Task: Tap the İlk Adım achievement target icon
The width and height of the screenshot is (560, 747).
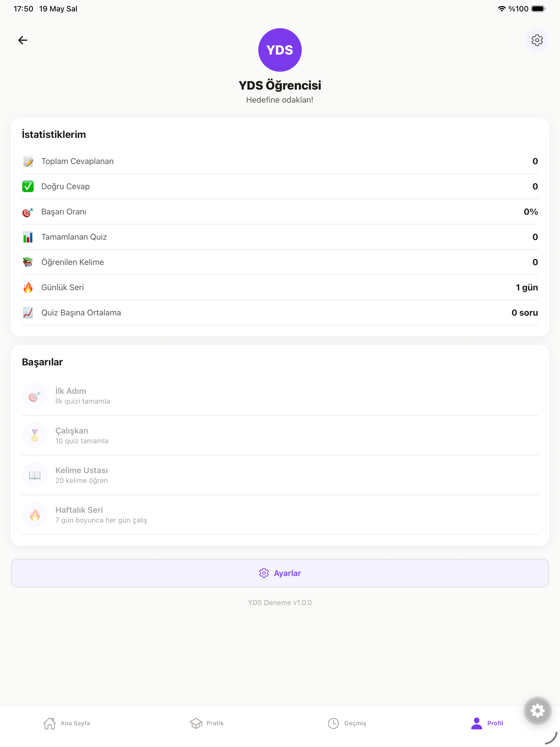Action: click(x=35, y=396)
